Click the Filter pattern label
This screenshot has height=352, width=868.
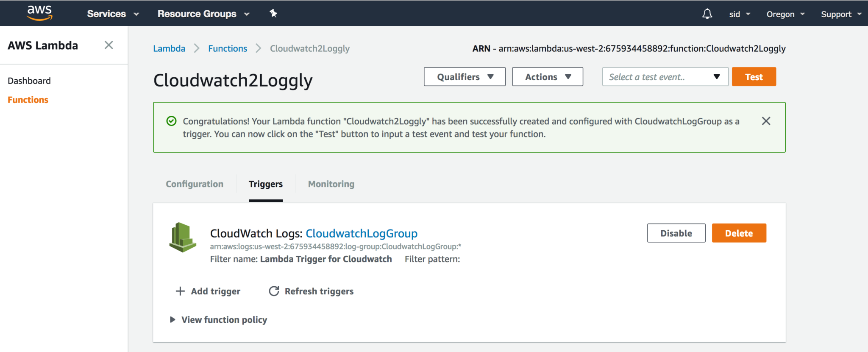click(x=432, y=259)
